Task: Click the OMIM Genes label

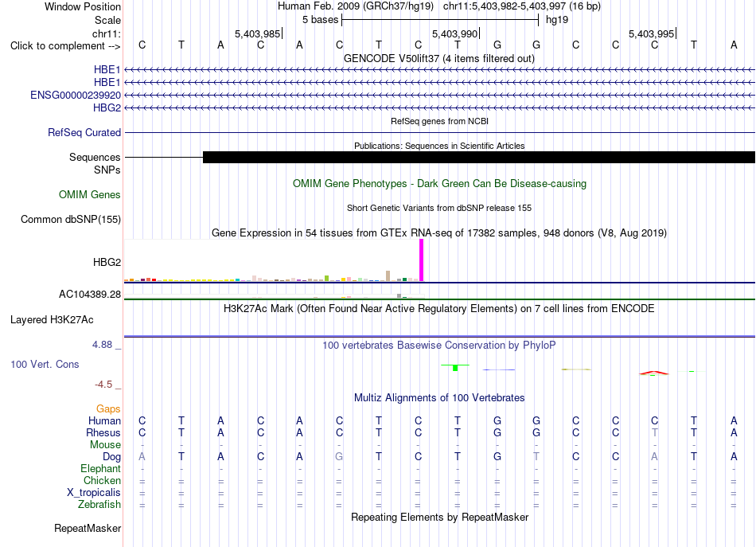Action: [90, 195]
